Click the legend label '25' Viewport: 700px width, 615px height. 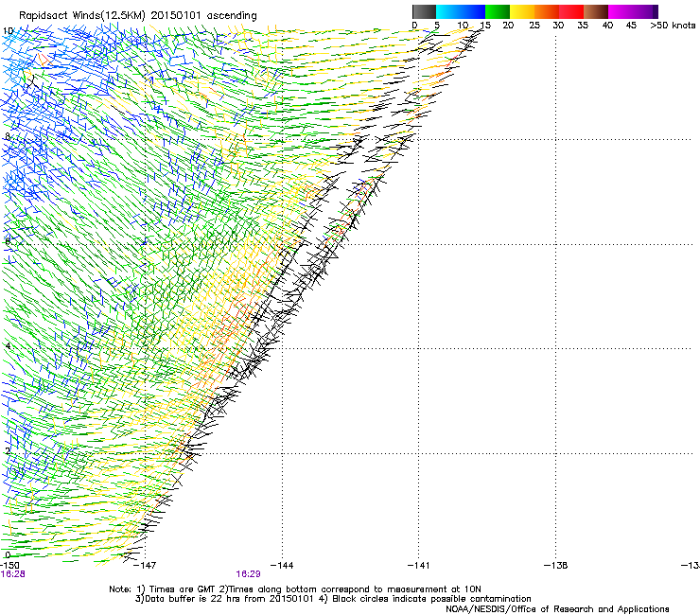click(534, 25)
